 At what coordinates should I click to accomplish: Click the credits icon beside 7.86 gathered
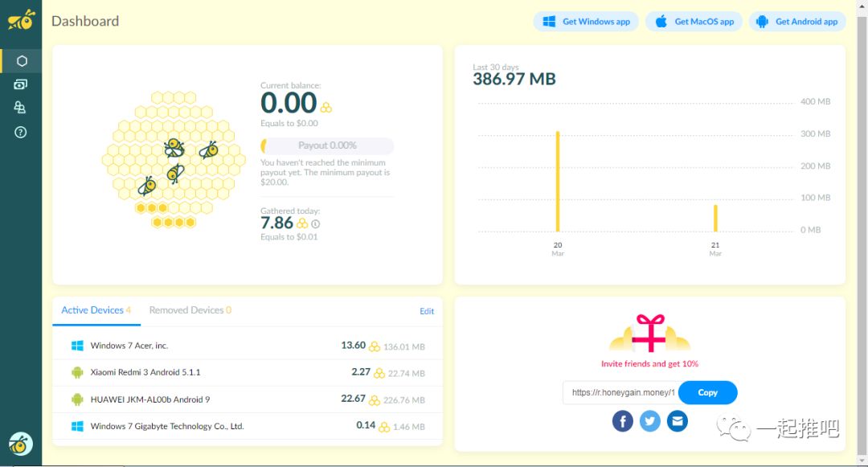pyautogui.click(x=302, y=223)
